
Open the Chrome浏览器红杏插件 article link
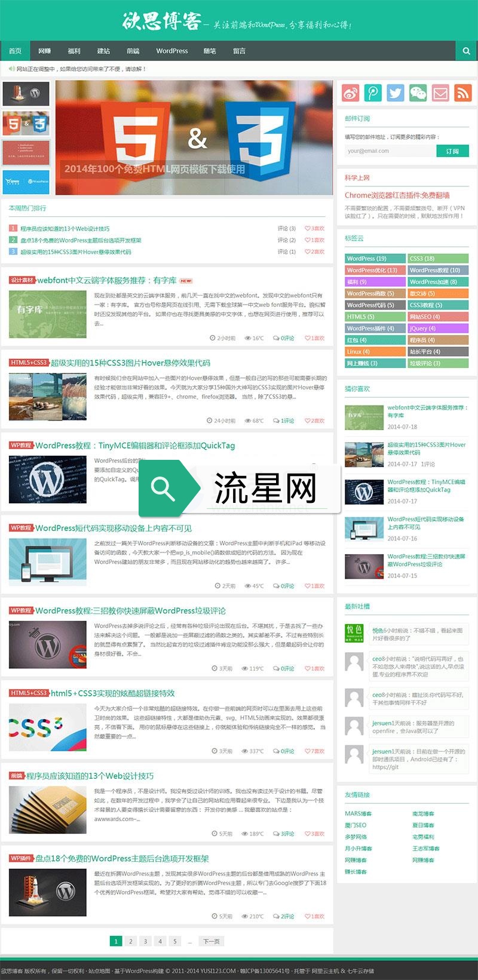[x=397, y=195]
